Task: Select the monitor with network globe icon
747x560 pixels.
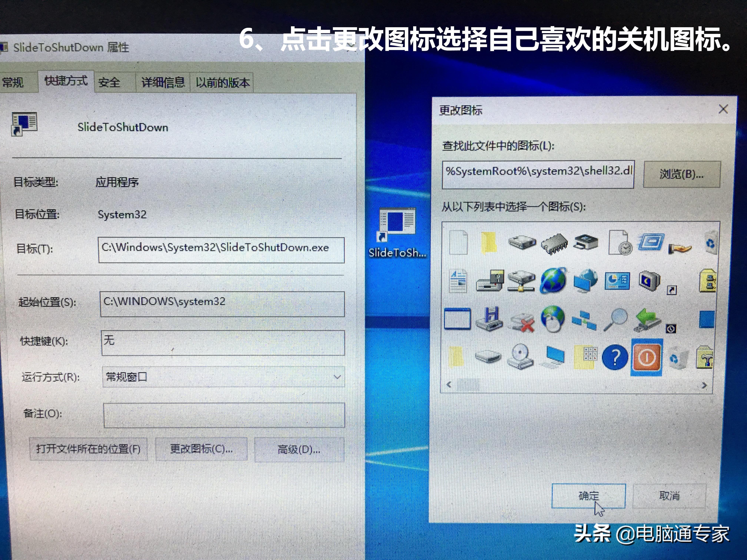Action: (x=585, y=281)
